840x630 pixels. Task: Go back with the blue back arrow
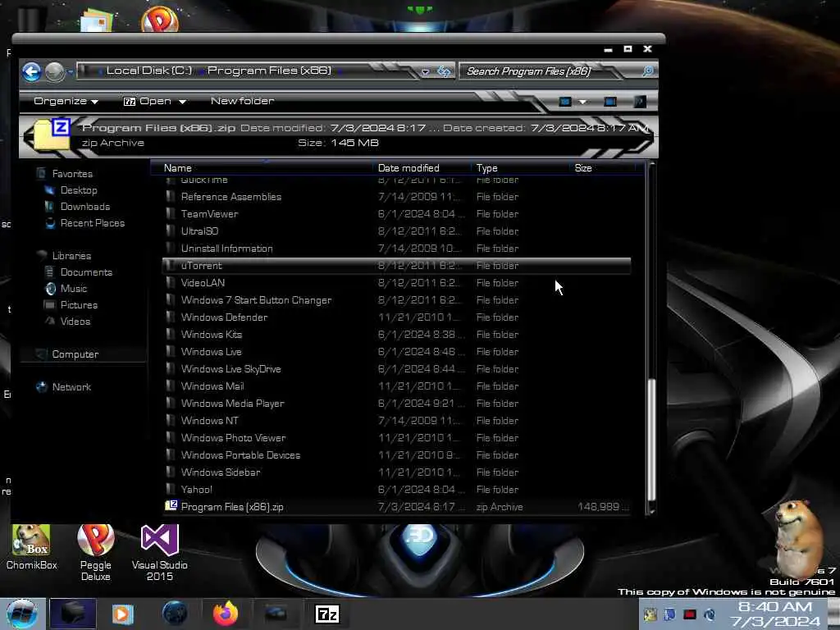click(x=32, y=71)
